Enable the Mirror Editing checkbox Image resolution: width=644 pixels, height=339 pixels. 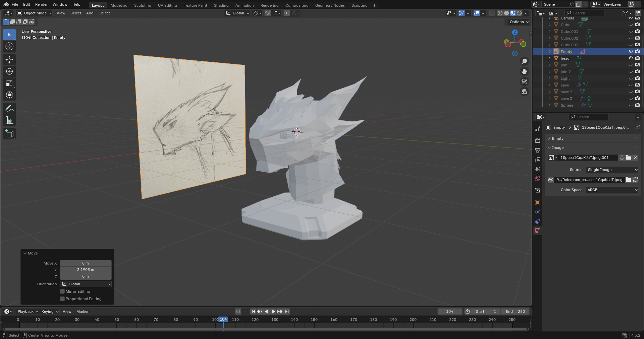[62, 291]
